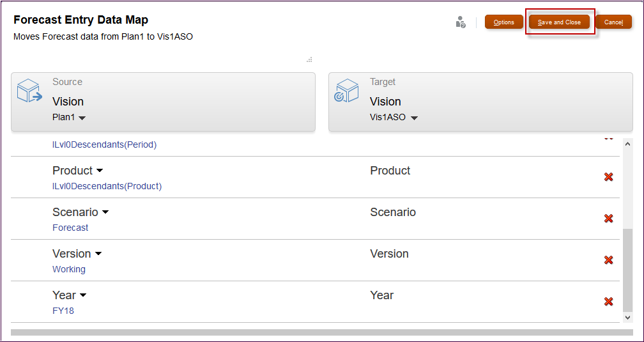Click the Forecast scenario member link
This screenshot has width=644, height=342.
pos(70,228)
